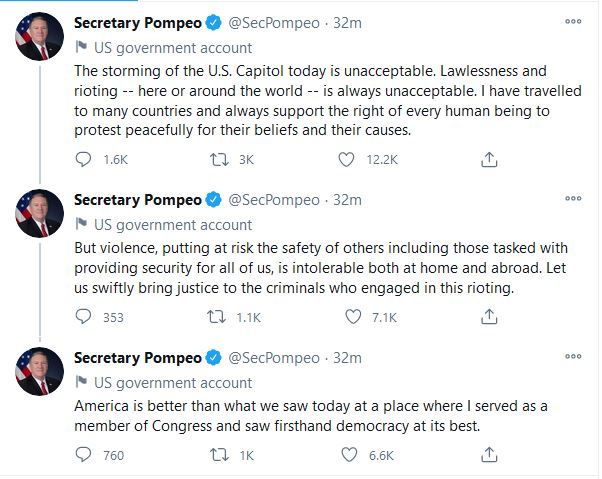Open Secretary Pompeo's profile from first tweet name

click(x=137, y=22)
